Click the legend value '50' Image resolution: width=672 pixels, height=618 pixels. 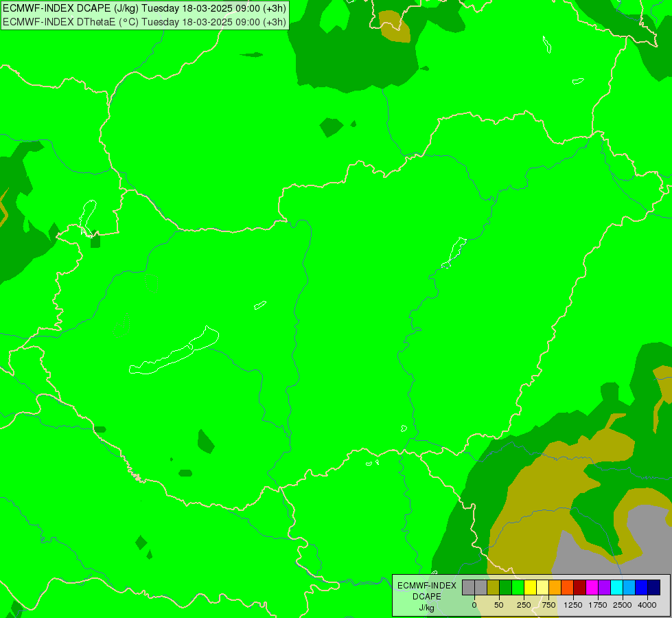click(499, 605)
